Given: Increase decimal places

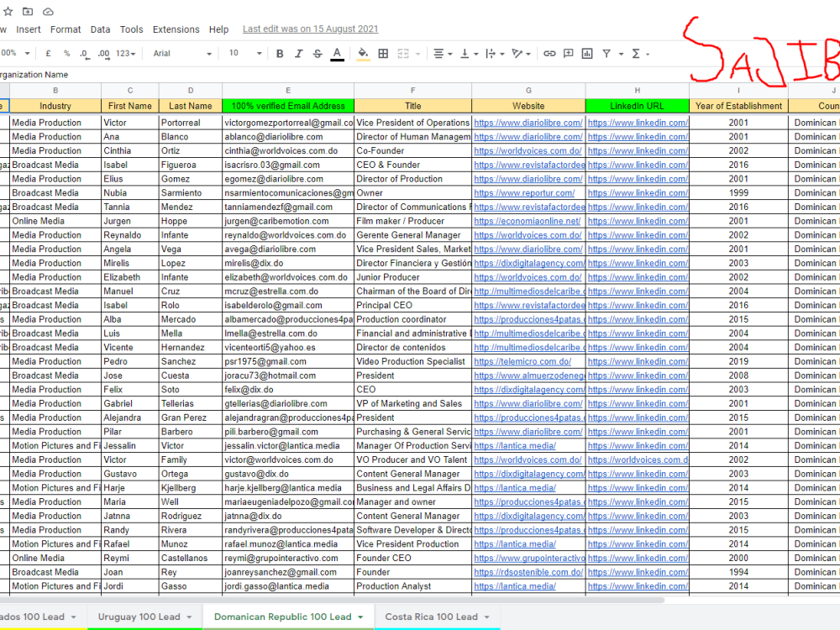Looking at the screenshot, I should [x=104, y=54].
